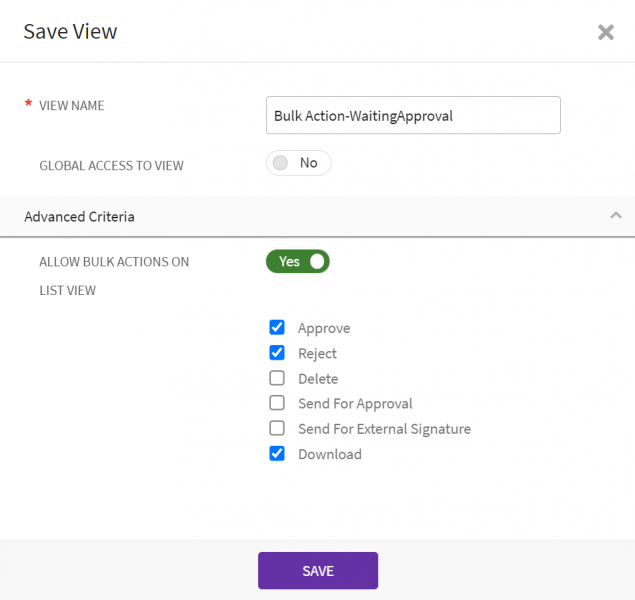Viewport: 635px width, 600px height.
Task: Click the purple SAVE button
Action: [317, 571]
